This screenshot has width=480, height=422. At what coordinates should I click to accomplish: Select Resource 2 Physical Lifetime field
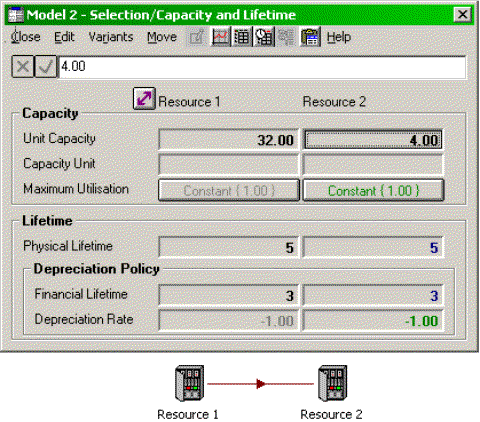[373, 247]
